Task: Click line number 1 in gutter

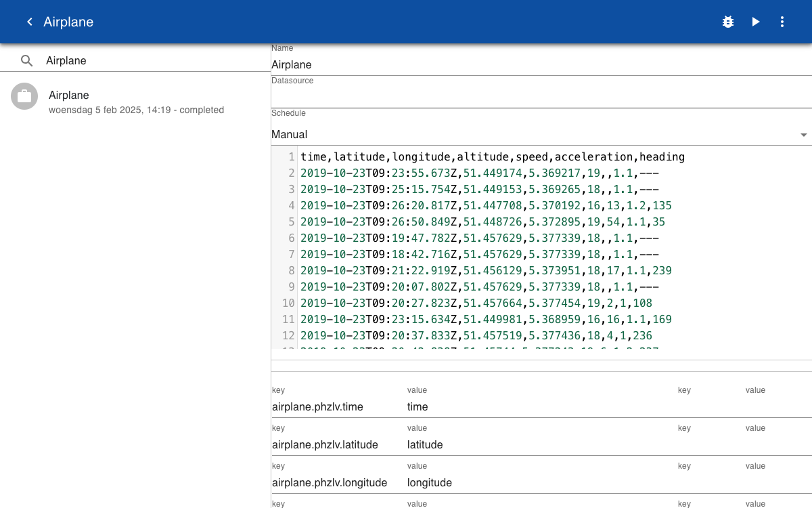Action: [291, 157]
